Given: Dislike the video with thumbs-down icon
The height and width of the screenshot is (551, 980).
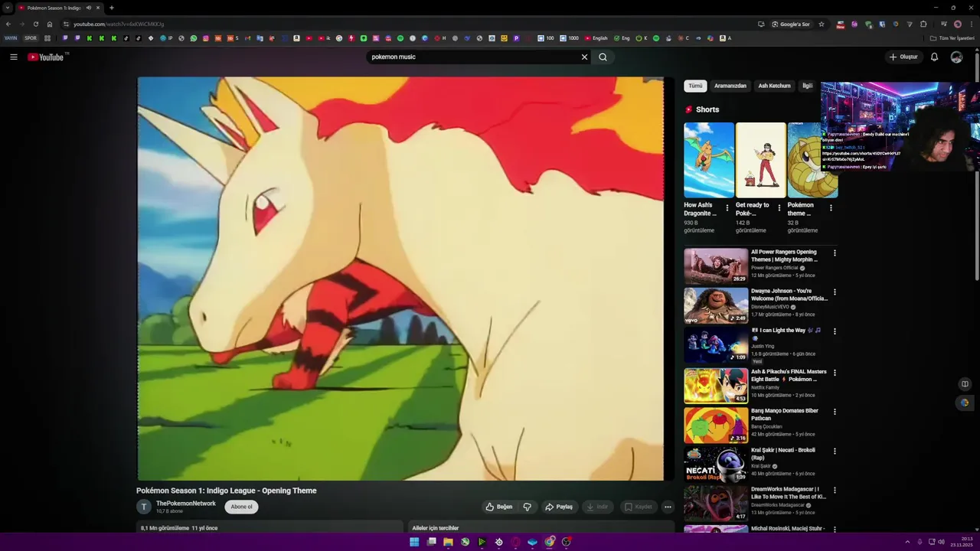Looking at the screenshot, I should pyautogui.click(x=527, y=507).
